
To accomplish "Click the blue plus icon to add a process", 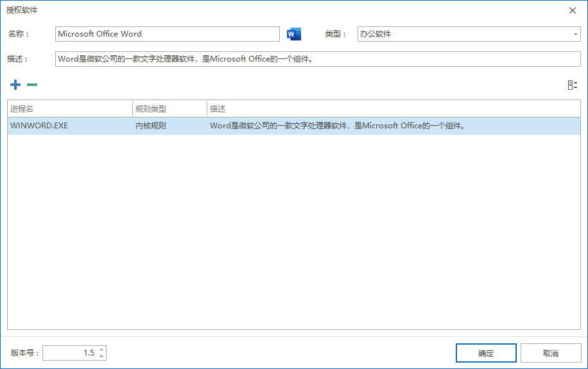I will coord(15,85).
